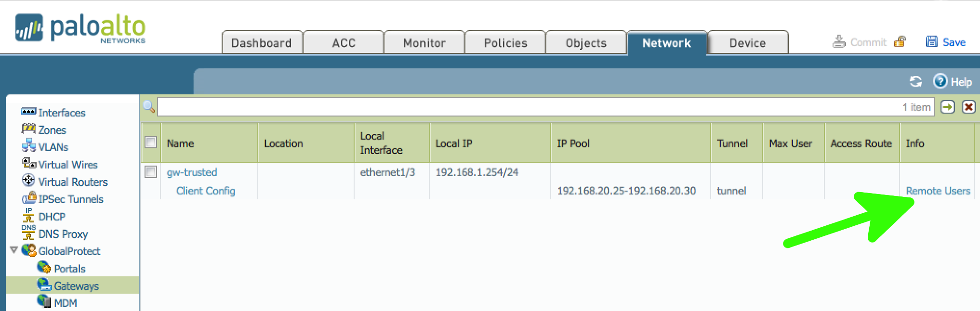The height and width of the screenshot is (311, 980).
Task: Collapse the GlobalProtect tree node
Action: point(14,250)
